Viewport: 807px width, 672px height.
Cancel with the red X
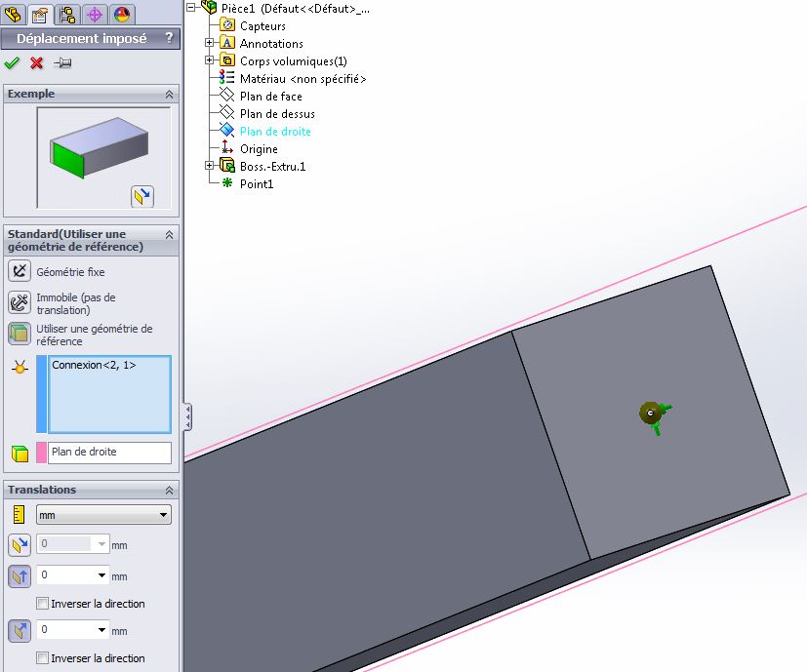click(36, 62)
